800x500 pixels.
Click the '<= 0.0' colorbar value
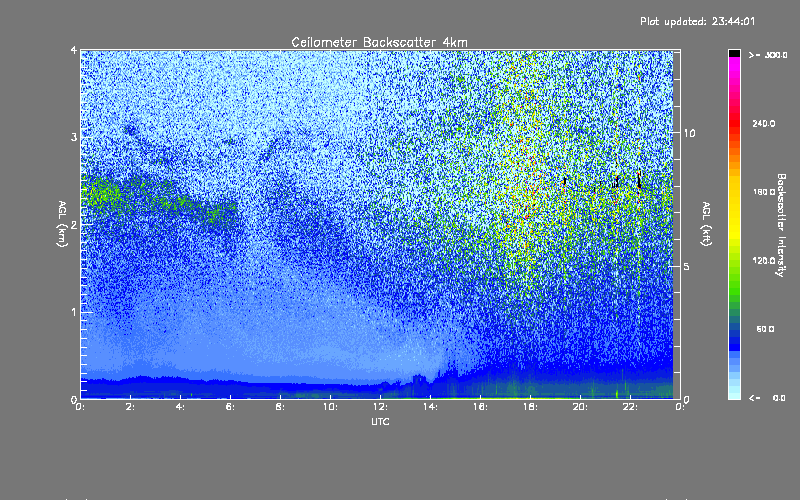[x=767, y=398]
